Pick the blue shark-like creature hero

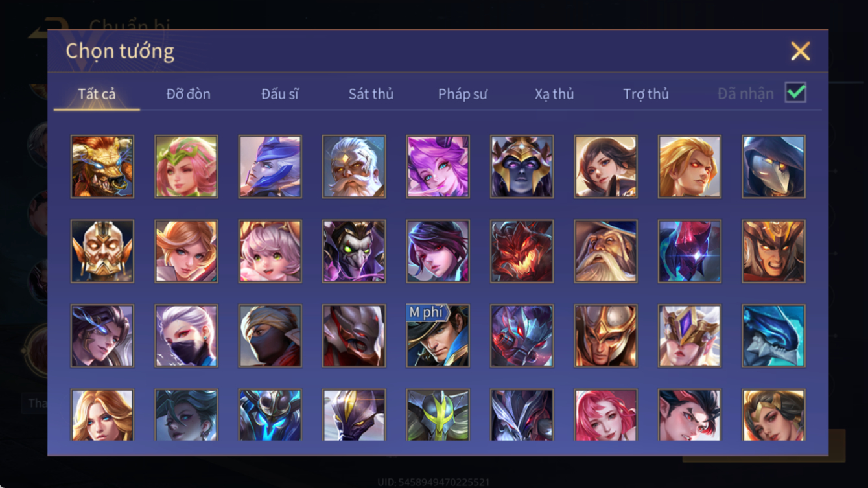pos(774,336)
